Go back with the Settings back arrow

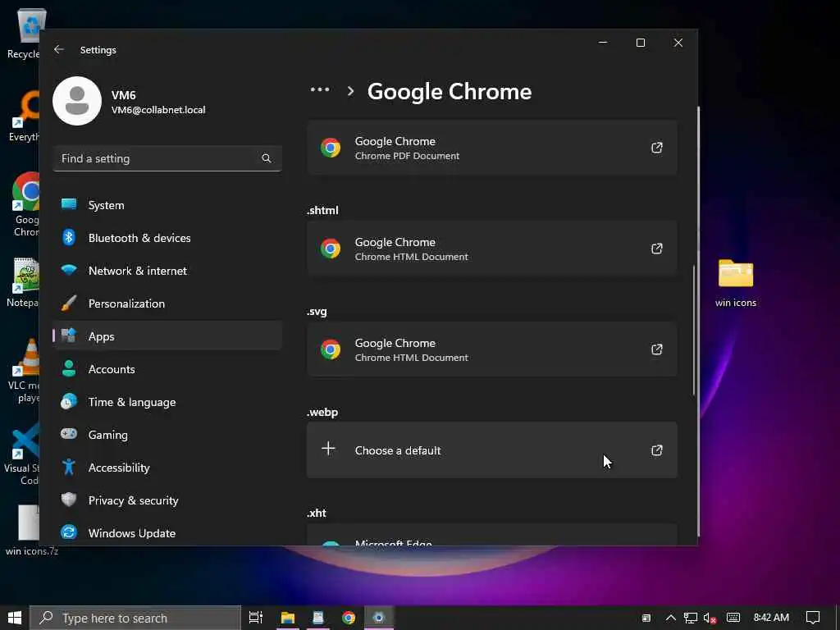[x=59, y=49]
